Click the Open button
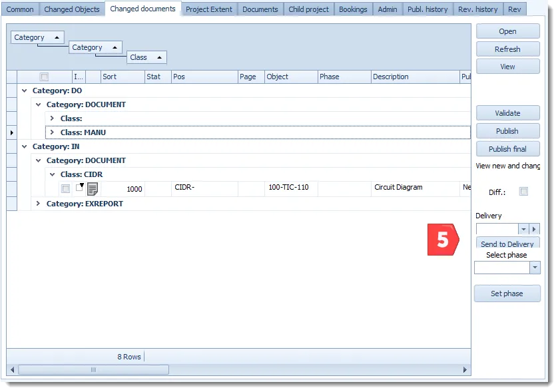The height and width of the screenshot is (392, 558). pos(508,31)
